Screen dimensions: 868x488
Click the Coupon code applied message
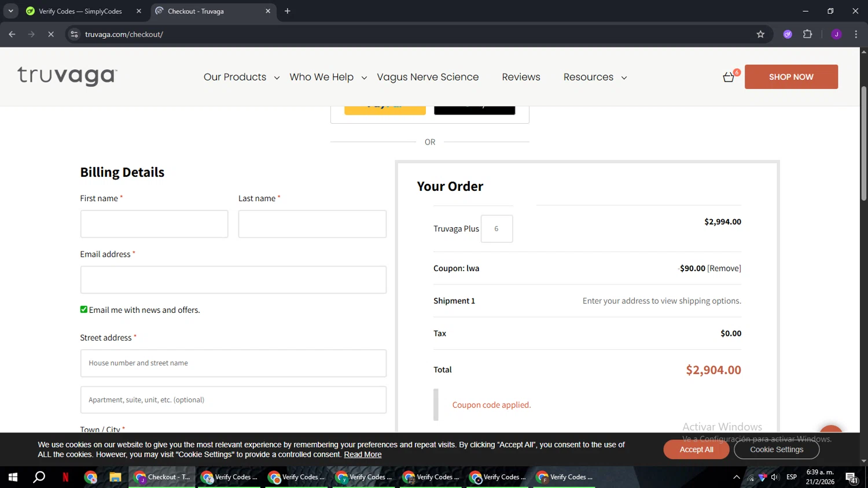[491, 405]
